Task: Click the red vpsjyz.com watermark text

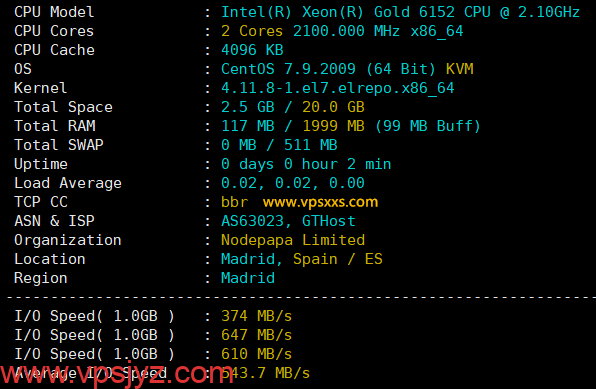Action: click(117, 374)
